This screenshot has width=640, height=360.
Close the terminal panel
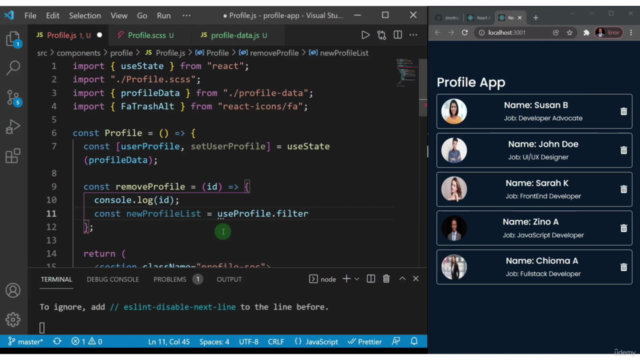(x=416, y=279)
